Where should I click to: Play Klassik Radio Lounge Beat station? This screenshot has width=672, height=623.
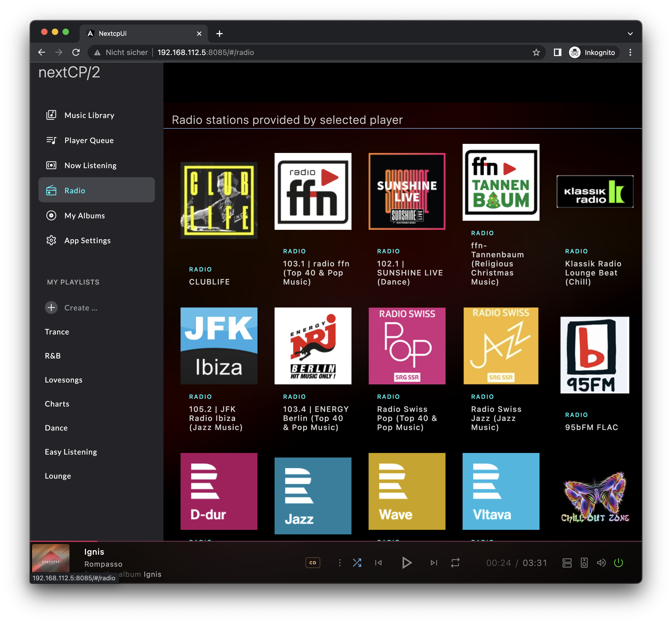[x=595, y=191]
